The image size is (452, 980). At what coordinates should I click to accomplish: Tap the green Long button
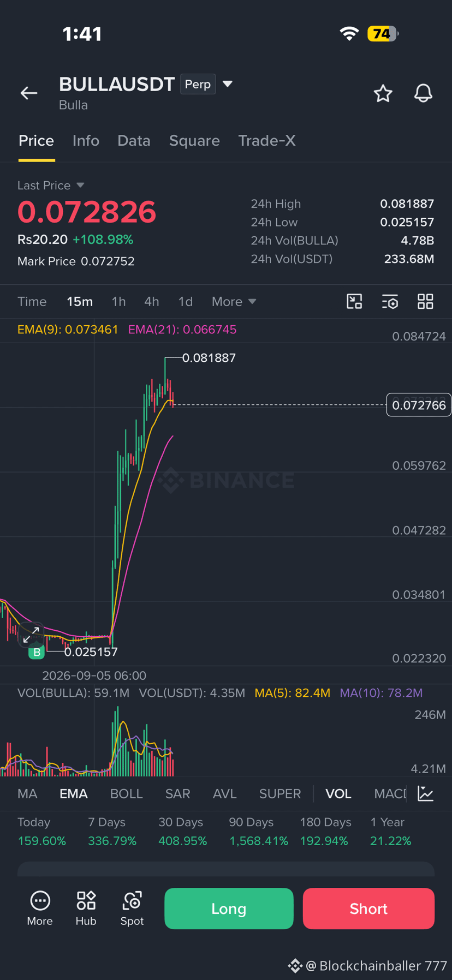coord(229,909)
